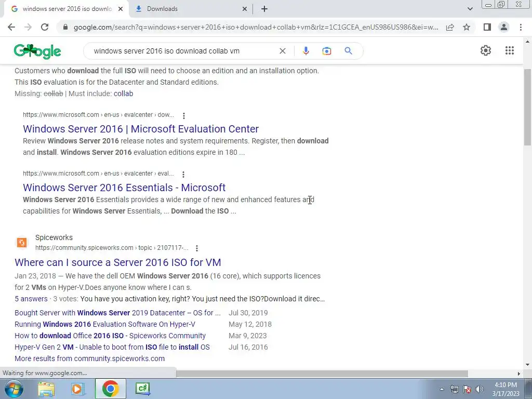Click the first microsoft.com evalcenter URL

click(x=98, y=115)
